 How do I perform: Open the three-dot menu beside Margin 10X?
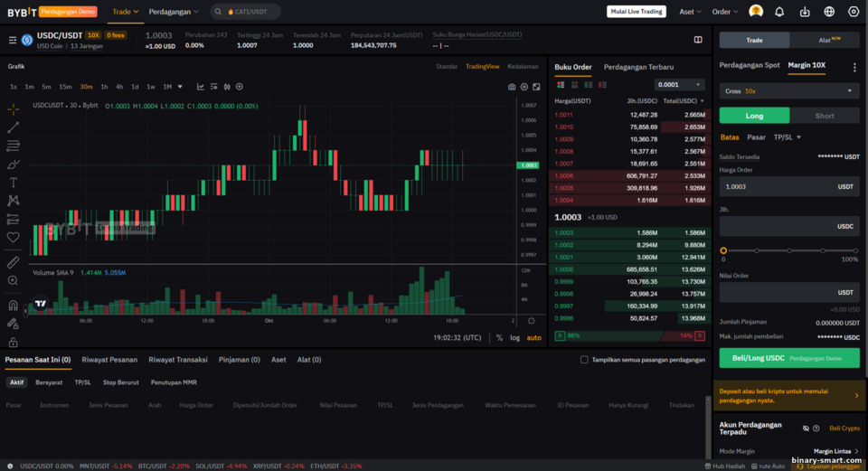854,67
